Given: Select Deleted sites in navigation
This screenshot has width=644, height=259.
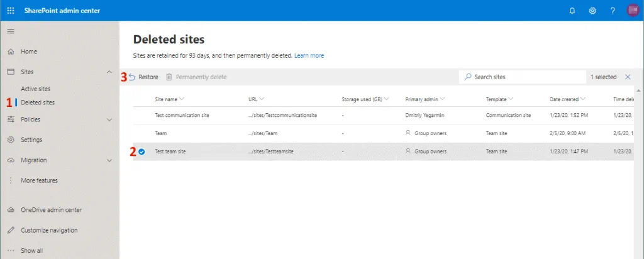Looking at the screenshot, I should [x=38, y=102].
